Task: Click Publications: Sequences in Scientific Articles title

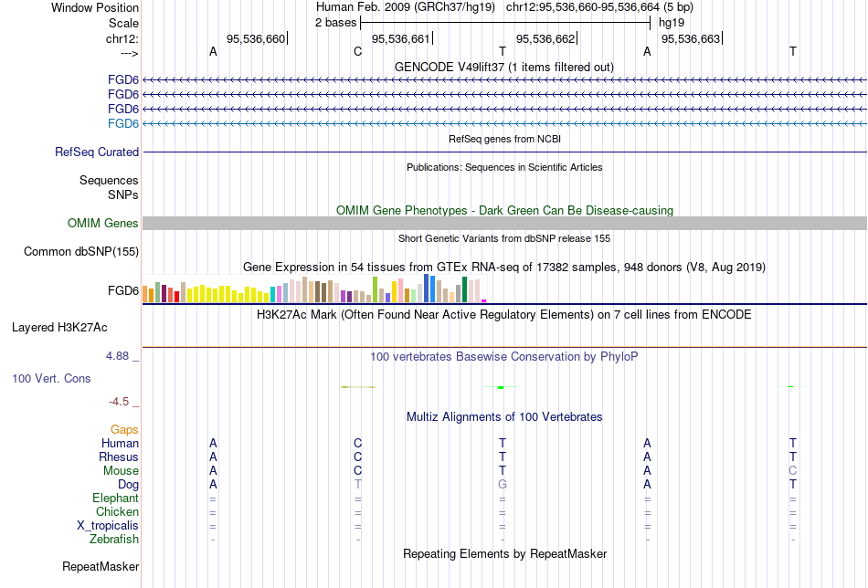Action: pyautogui.click(x=504, y=167)
